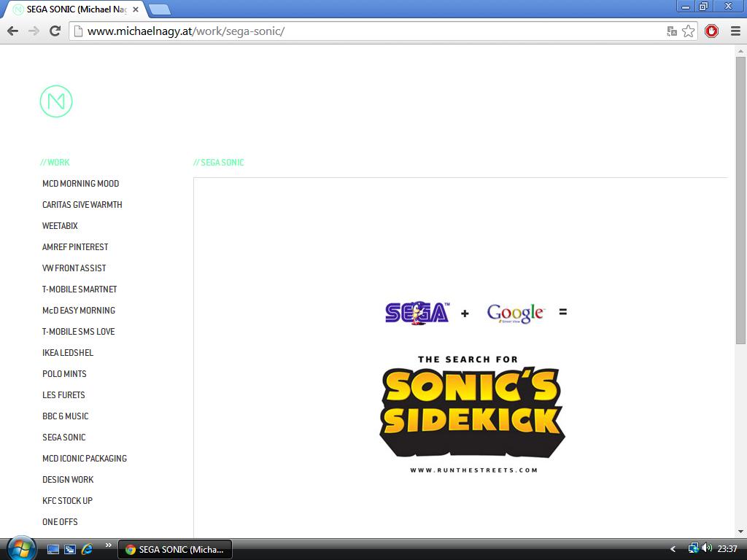
Task: Open the red adblock extension icon
Action: click(711, 31)
